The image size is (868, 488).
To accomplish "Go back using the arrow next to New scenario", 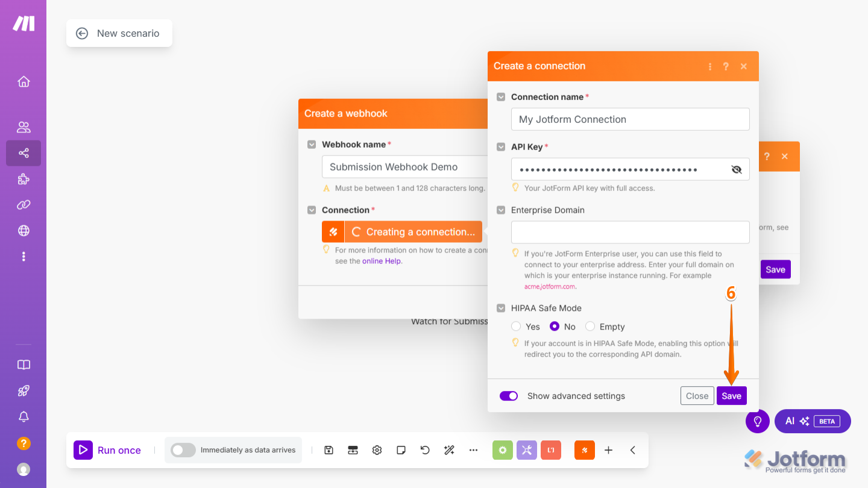I will pyautogui.click(x=82, y=33).
